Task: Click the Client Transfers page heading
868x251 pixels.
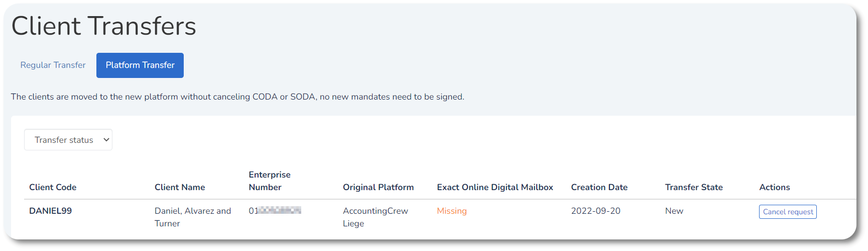Action: [x=103, y=26]
